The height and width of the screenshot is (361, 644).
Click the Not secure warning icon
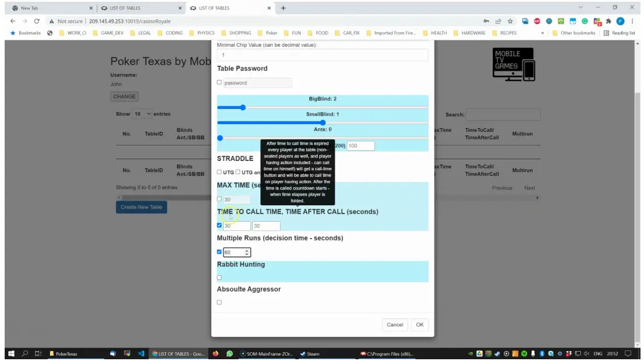(x=51, y=22)
